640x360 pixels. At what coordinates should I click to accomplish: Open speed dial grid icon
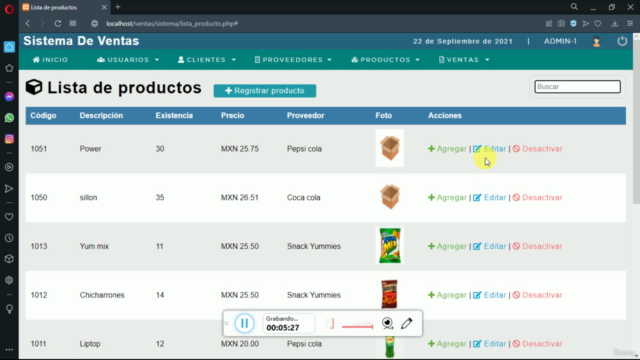pyautogui.click(x=73, y=24)
